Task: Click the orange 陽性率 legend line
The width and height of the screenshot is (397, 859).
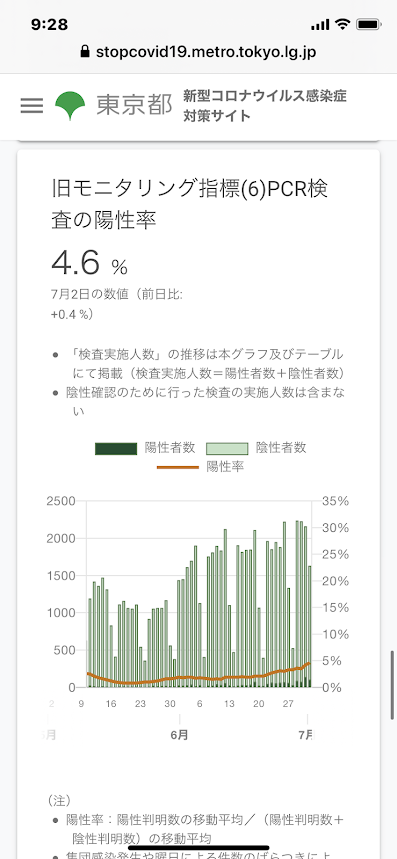Action: click(x=178, y=467)
